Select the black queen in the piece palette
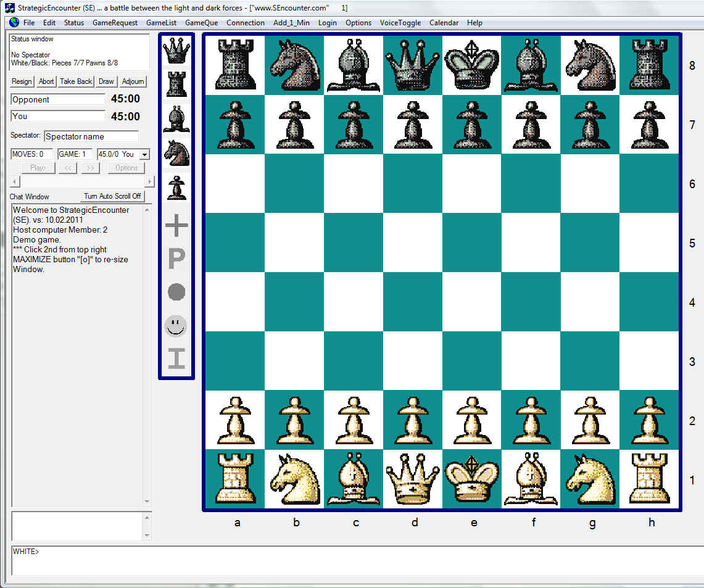 click(x=176, y=50)
